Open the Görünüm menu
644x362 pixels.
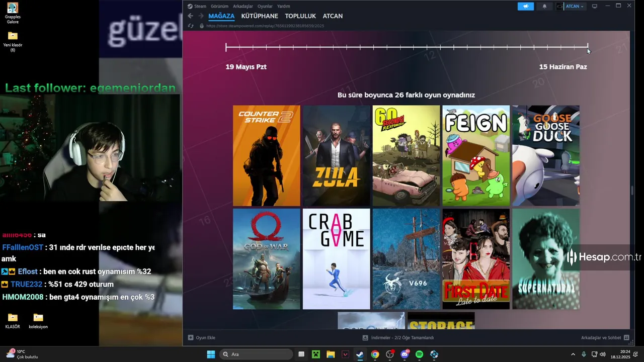[x=219, y=7]
